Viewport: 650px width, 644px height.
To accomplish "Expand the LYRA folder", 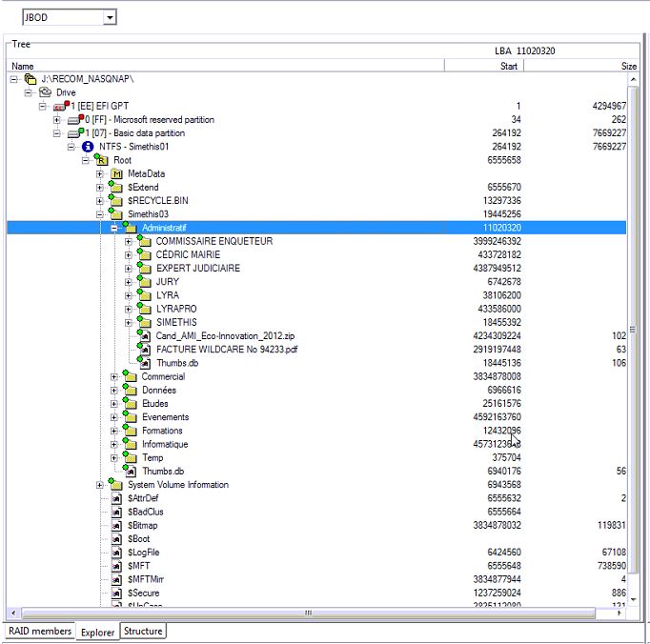I will (x=128, y=295).
